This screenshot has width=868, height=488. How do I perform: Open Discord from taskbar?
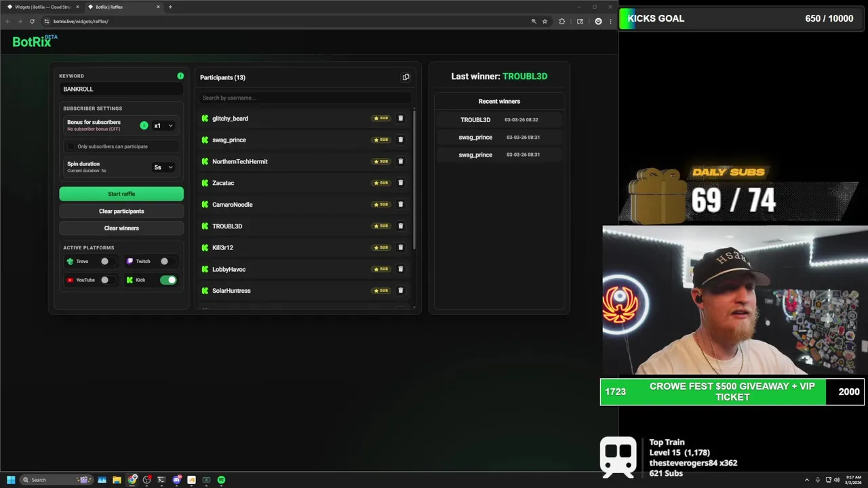point(176,480)
